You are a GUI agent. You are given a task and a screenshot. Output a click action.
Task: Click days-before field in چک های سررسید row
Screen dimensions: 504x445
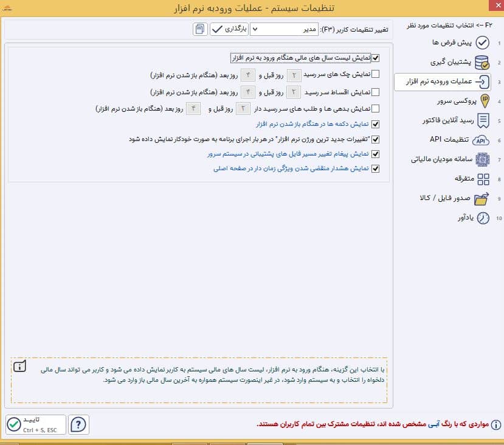click(x=294, y=75)
